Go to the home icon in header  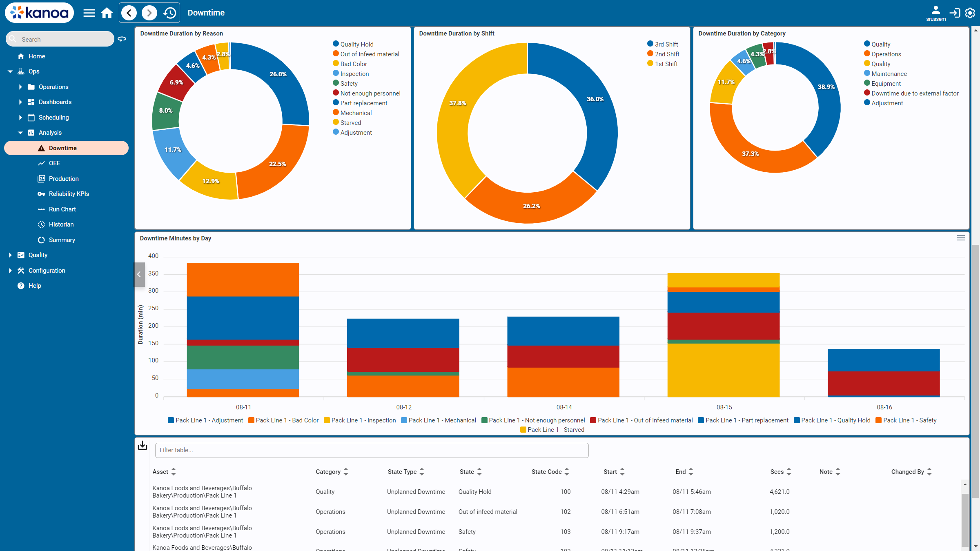click(107, 13)
